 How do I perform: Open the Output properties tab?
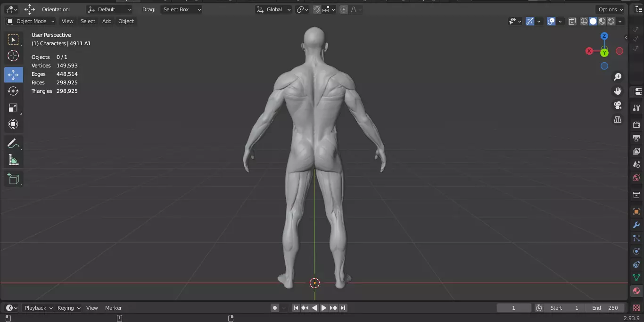636,138
